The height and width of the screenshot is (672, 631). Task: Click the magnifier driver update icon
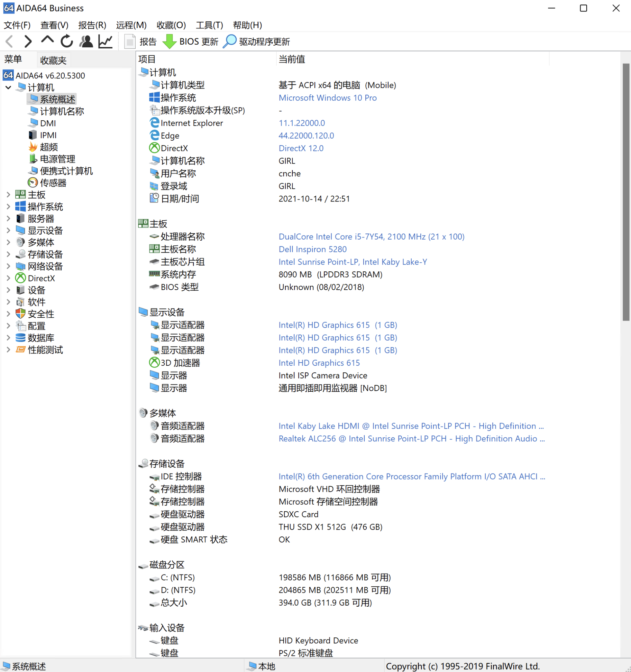pyautogui.click(x=229, y=41)
